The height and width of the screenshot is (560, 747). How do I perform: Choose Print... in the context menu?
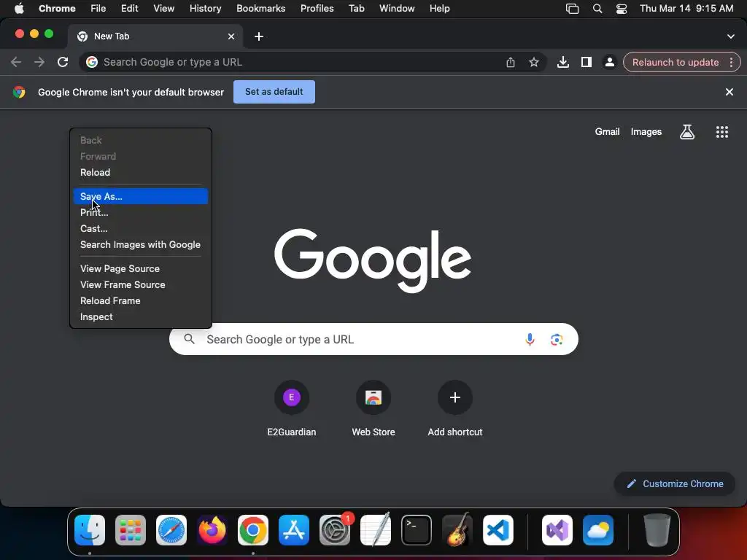(x=141, y=212)
